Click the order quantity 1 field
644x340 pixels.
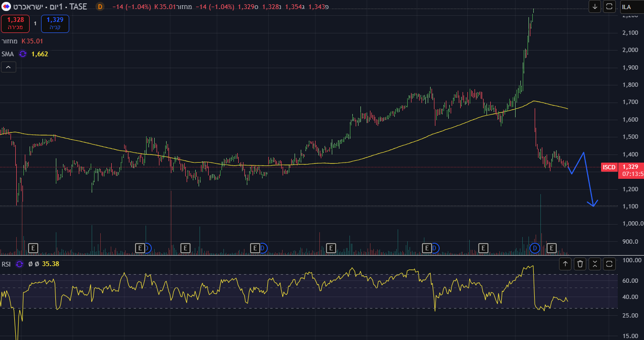(35, 23)
